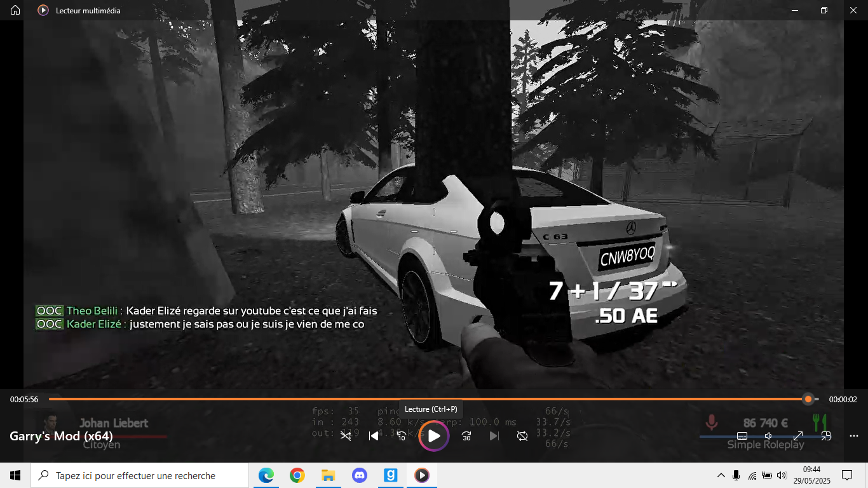Toggle shuffle playback mode

click(346, 436)
